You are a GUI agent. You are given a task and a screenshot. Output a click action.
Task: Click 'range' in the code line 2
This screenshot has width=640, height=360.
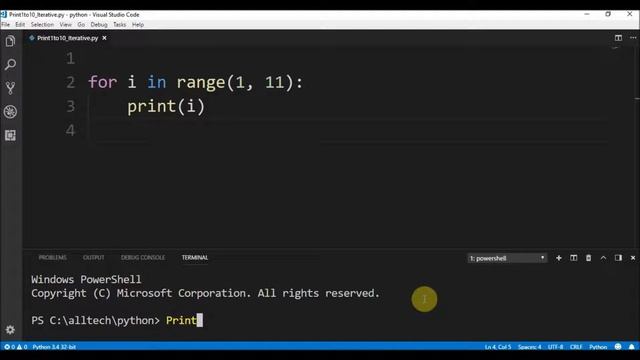coord(201,83)
